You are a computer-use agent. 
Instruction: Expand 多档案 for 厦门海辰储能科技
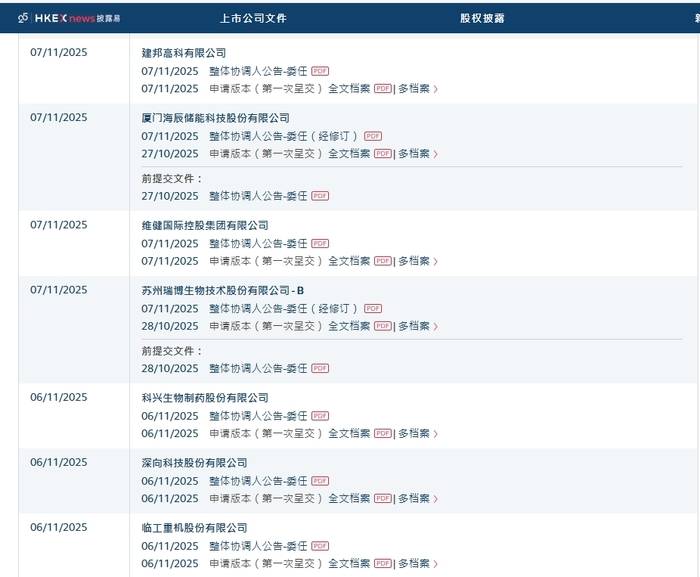click(417, 154)
